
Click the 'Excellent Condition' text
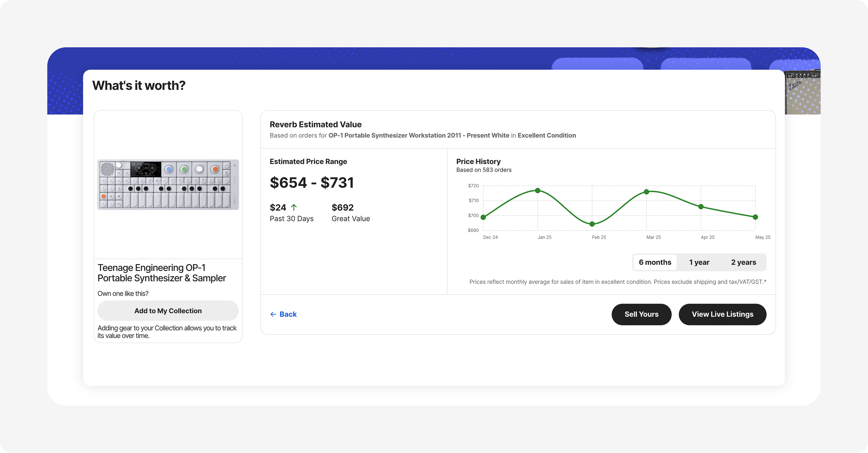coord(547,135)
